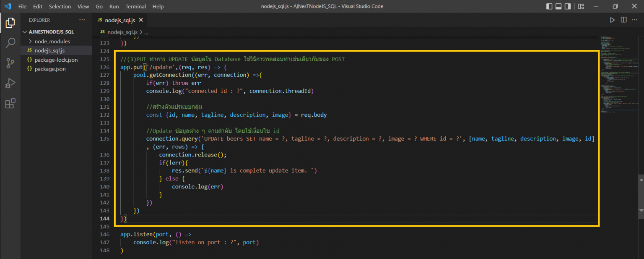The width and height of the screenshot is (644, 259).
Task: Open the Search view in the activity bar
Action: [x=10, y=43]
